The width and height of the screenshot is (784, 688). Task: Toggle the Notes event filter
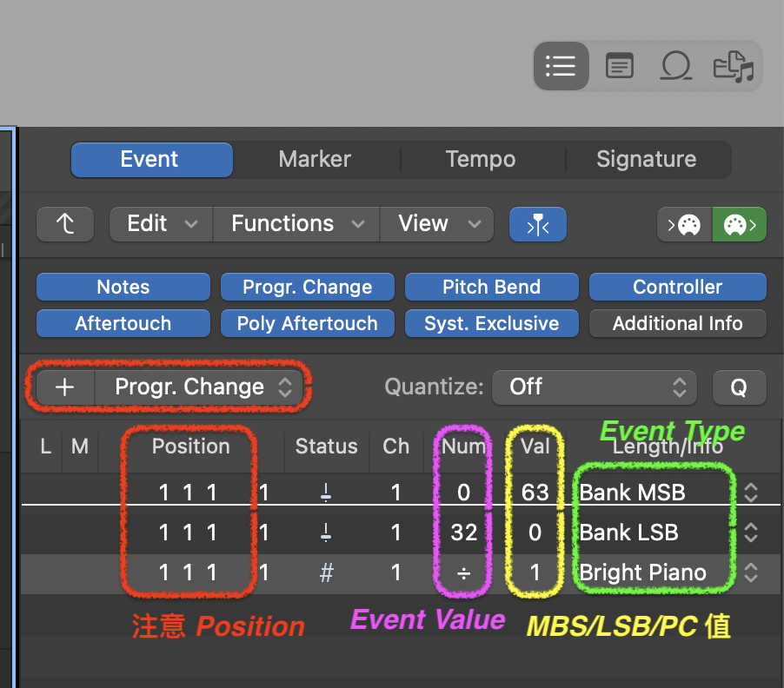tap(123, 288)
